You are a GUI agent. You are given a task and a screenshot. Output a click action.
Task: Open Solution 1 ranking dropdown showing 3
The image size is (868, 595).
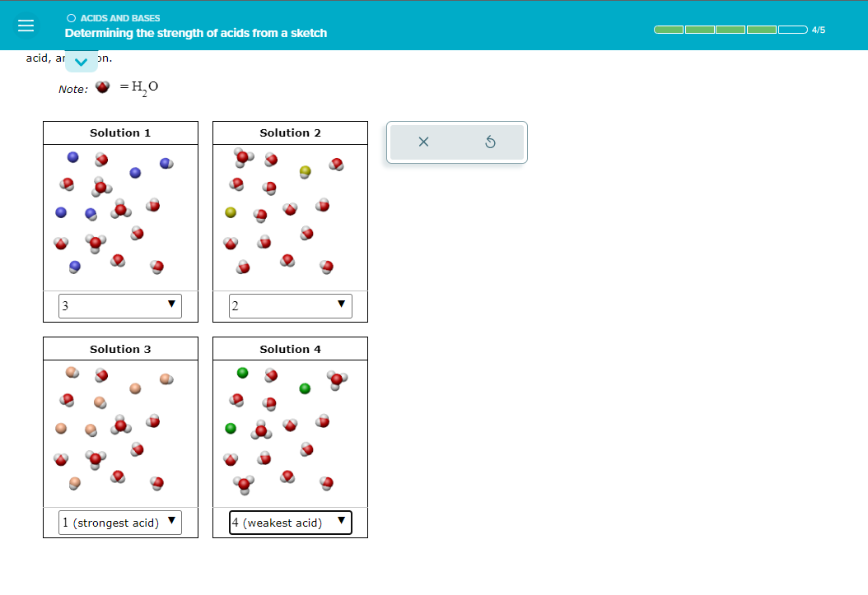tap(120, 306)
